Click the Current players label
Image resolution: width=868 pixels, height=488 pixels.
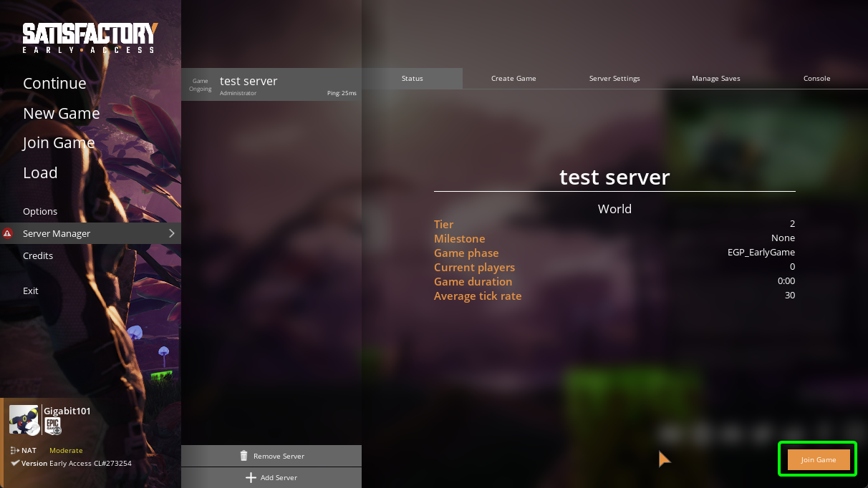pos(475,267)
